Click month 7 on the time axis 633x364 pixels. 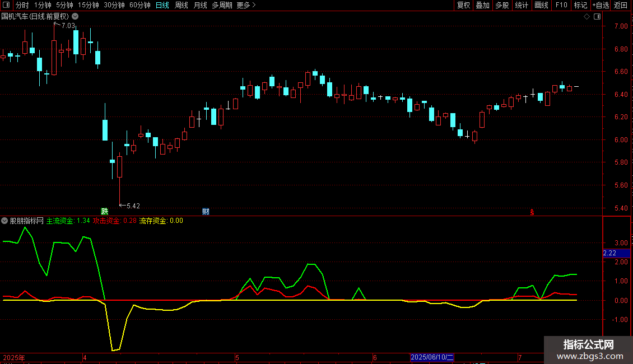[x=519, y=357]
